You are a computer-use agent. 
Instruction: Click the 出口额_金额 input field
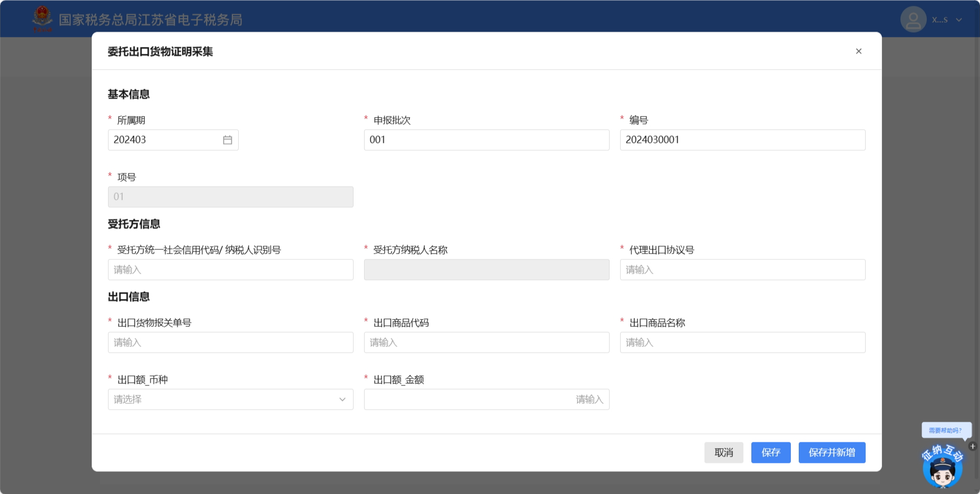(x=486, y=400)
